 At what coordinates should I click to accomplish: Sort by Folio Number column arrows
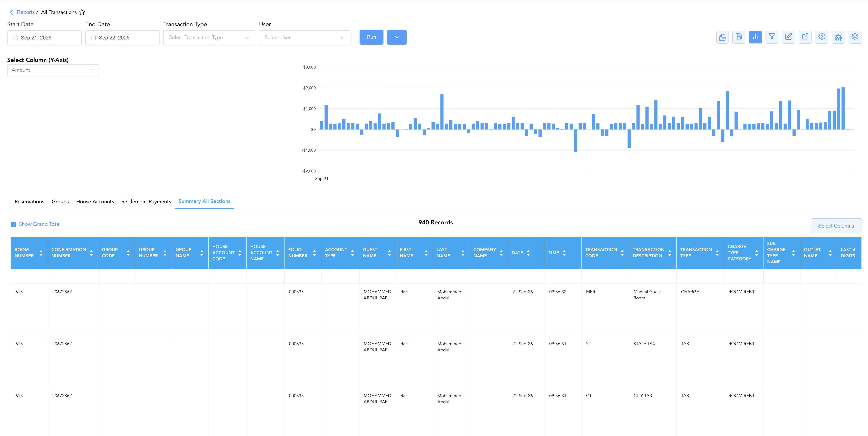pos(314,253)
